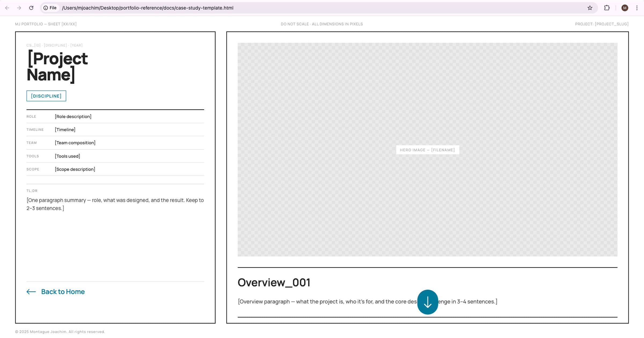The image size is (644, 338).
Task: Open the Extensions puzzle piece icon
Action: click(607, 8)
